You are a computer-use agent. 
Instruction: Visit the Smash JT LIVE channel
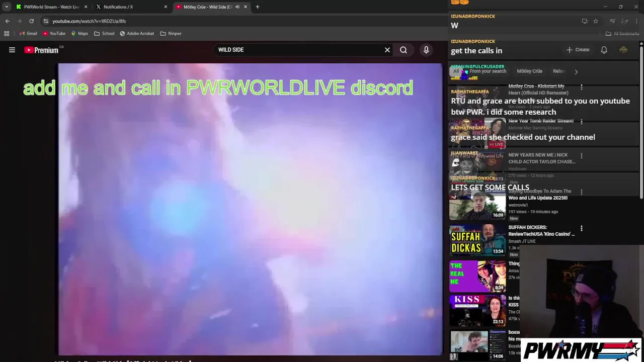[522, 241]
